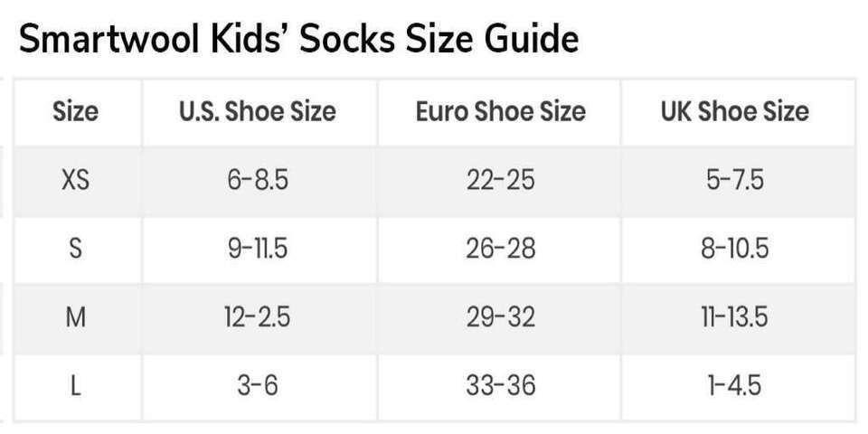Click the 11-13.5 UK size cell
The image size is (868, 434).
pos(735,317)
